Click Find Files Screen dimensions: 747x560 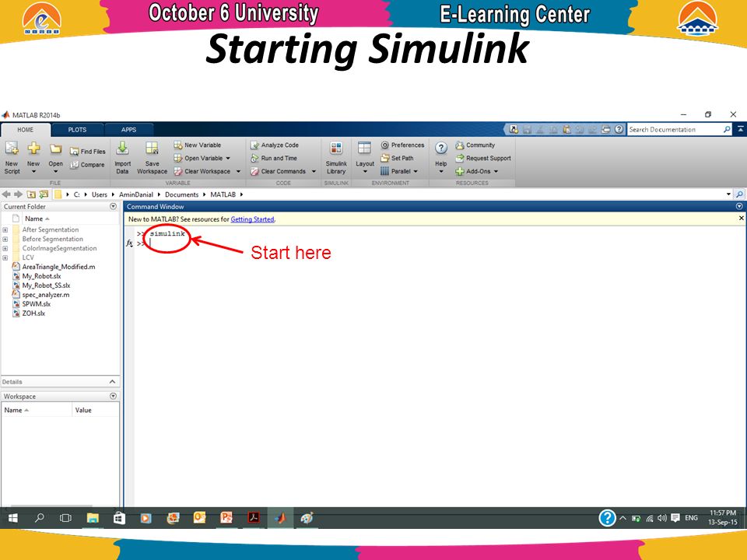(88, 152)
